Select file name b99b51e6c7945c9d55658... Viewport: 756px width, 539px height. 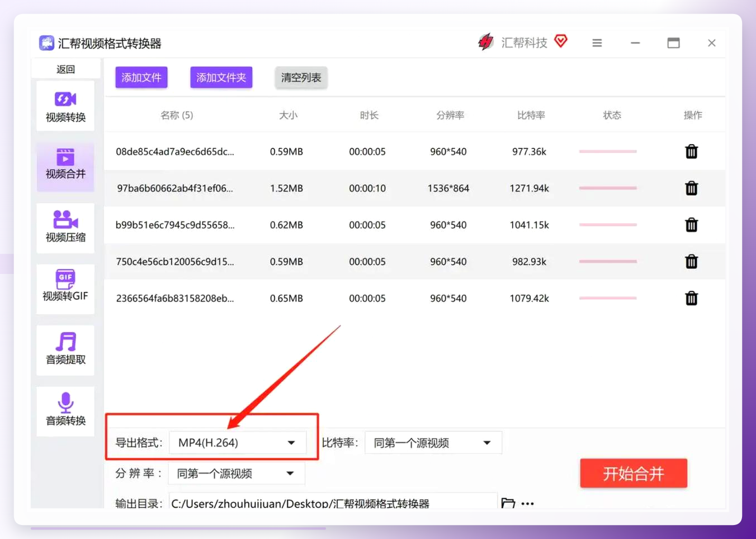[x=175, y=225]
